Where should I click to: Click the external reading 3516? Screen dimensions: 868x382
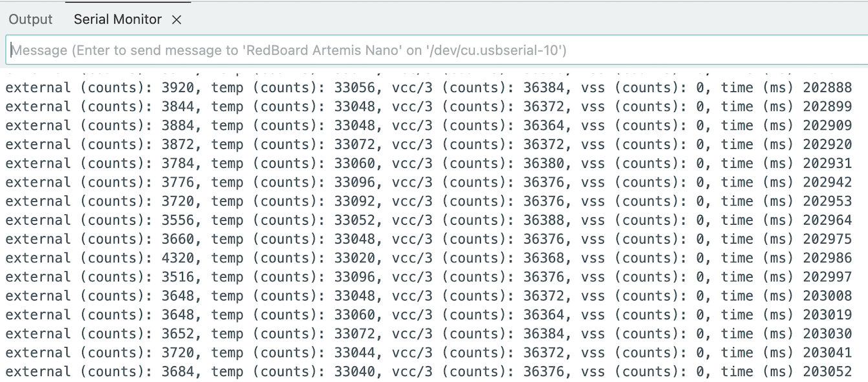click(x=178, y=277)
